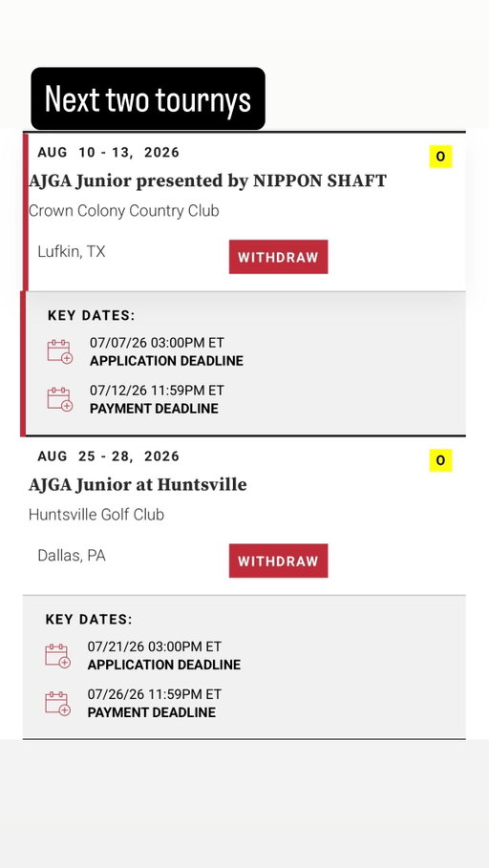This screenshot has width=489, height=868.
Task: Tap KEY DATES heading under Huntsville event
Action: click(x=89, y=620)
